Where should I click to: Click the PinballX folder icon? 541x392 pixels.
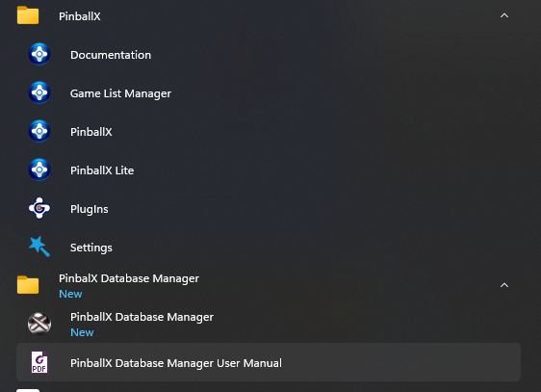(28, 15)
